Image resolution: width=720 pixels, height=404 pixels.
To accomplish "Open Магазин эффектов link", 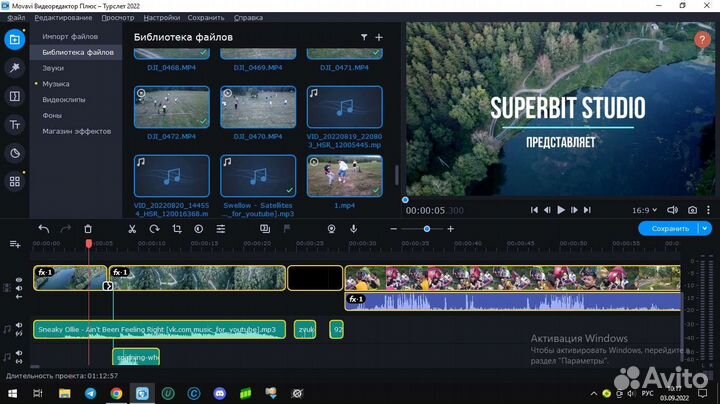I will [x=76, y=131].
